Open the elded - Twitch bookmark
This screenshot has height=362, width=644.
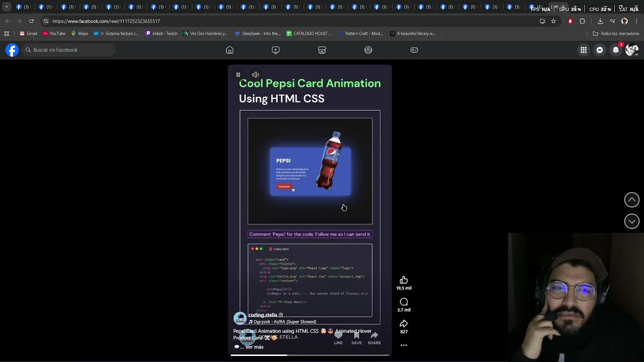pyautogui.click(x=162, y=34)
